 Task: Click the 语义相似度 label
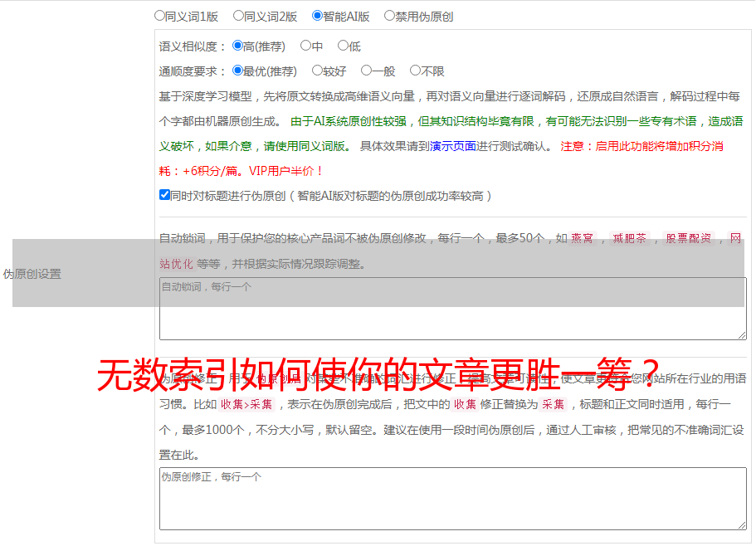(x=192, y=46)
